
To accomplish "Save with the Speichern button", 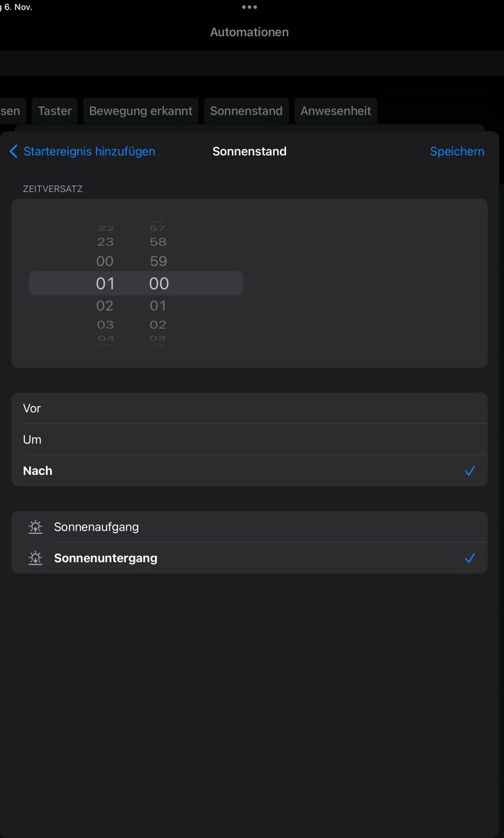I will pyautogui.click(x=457, y=152).
